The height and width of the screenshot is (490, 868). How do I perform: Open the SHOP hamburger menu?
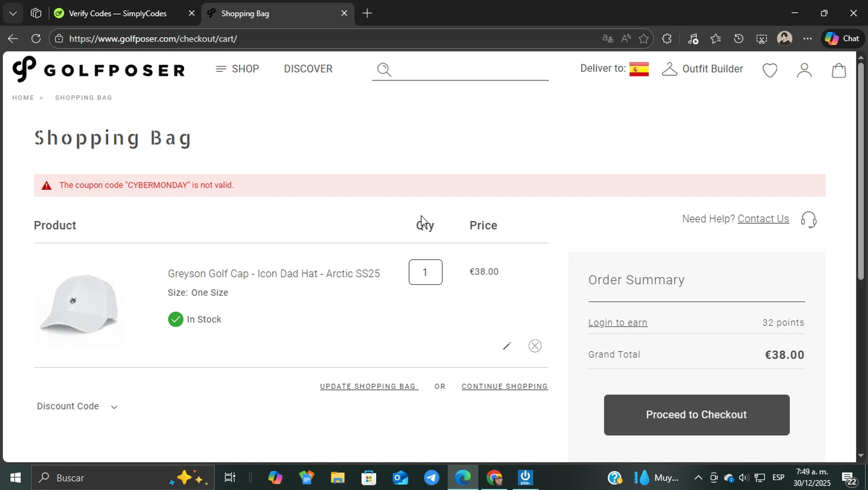[x=237, y=69]
